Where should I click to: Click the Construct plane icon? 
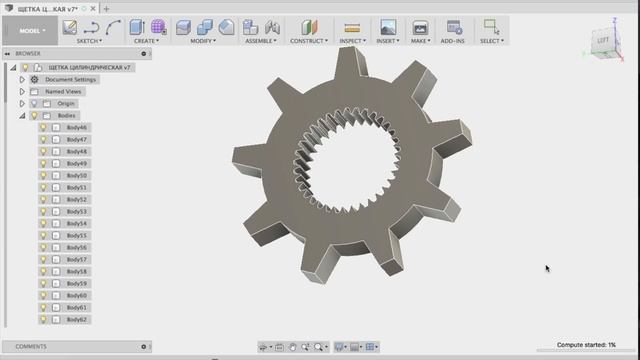coord(309,27)
